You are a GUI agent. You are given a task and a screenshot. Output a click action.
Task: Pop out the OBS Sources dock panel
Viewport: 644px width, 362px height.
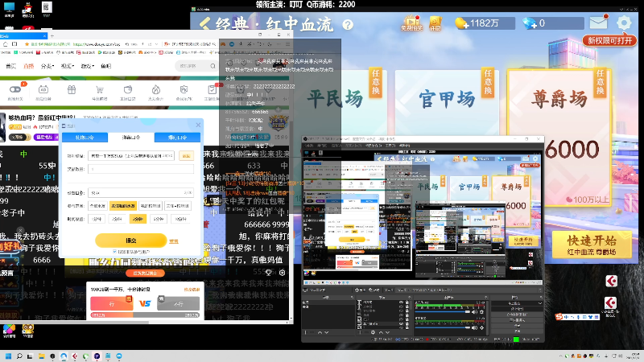[409, 297]
